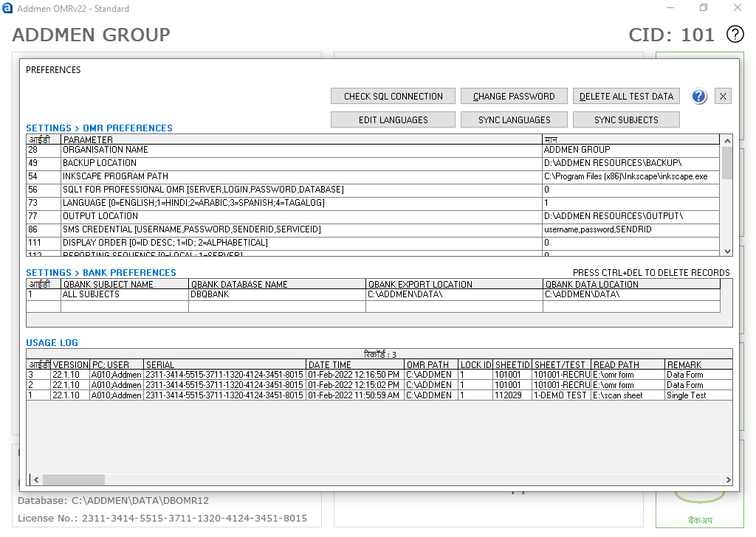Select OUTPUT LOCATION parameter

[x=301, y=216]
